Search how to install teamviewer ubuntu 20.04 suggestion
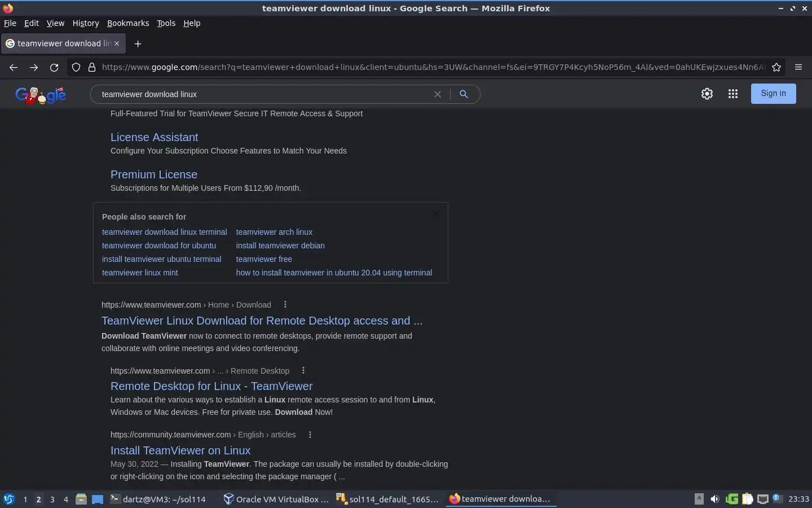This screenshot has height=508, width=812. pos(334,273)
